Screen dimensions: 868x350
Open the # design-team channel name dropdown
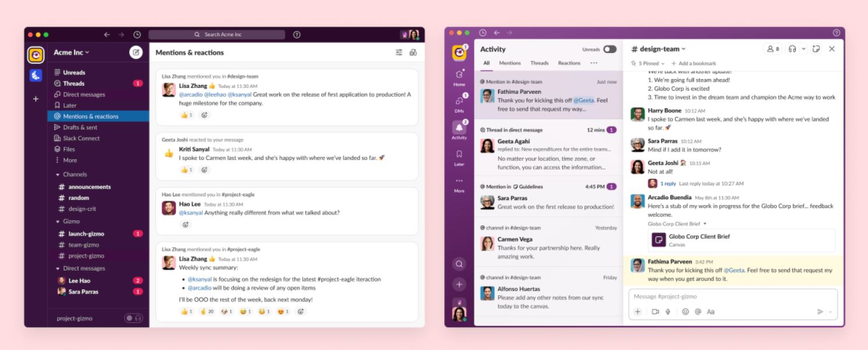pyautogui.click(x=658, y=49)
